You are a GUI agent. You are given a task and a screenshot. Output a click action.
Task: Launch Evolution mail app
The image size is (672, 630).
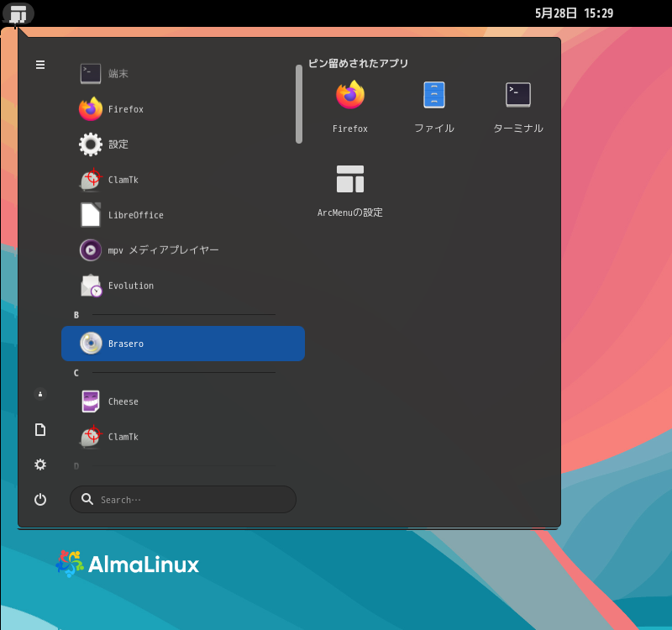[183, 286]
